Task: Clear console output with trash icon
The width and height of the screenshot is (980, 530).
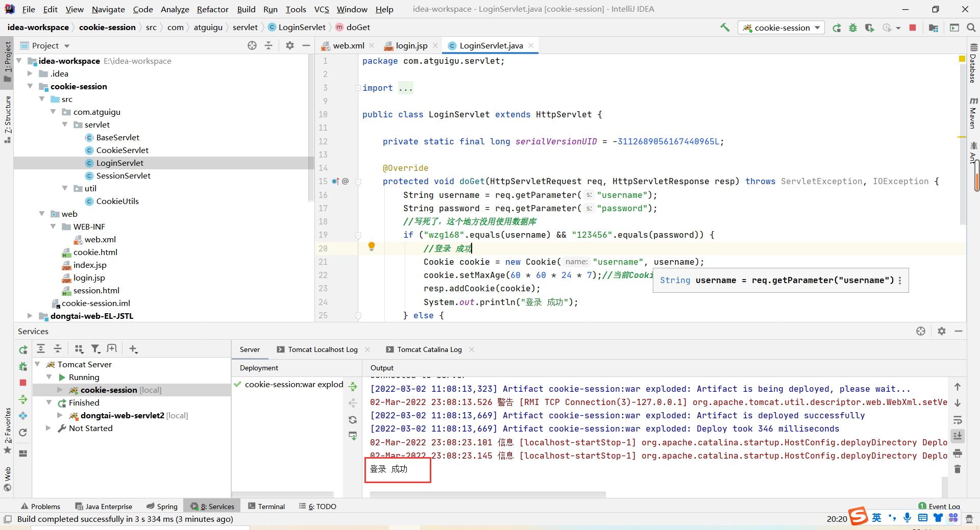Action: coord(958,469)
